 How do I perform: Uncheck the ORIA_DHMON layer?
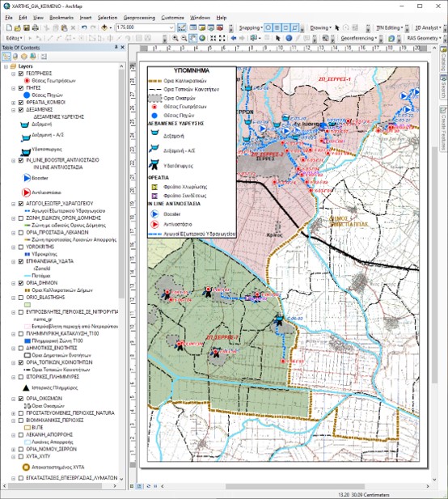pos(21,283)
